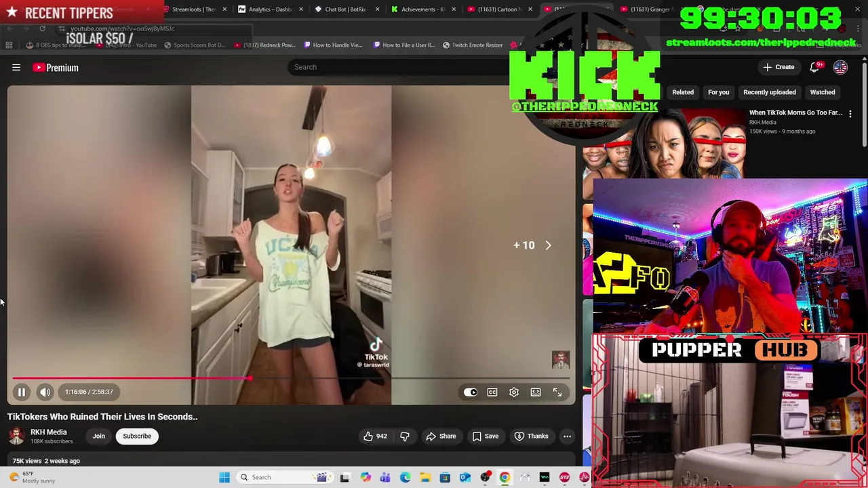Open the taskbar weather widget
This screenshot has height=488, width=868.
[x=33, y=477]
